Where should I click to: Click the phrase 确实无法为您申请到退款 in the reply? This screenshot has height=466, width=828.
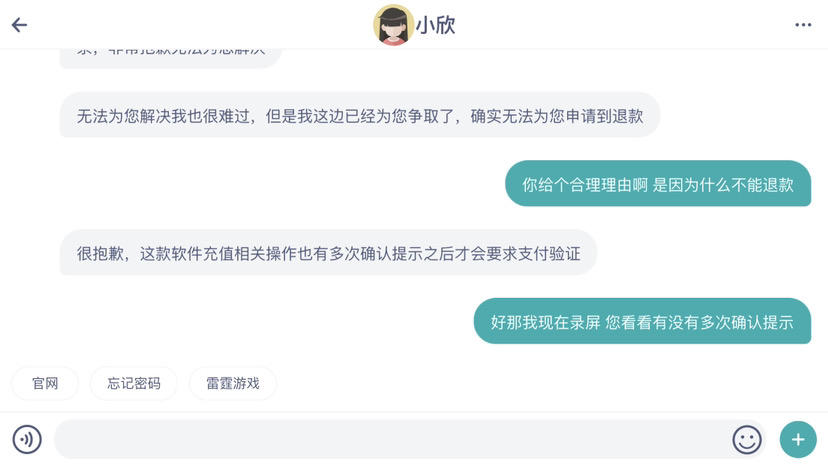pyautogui.click(x=557, y=115)
